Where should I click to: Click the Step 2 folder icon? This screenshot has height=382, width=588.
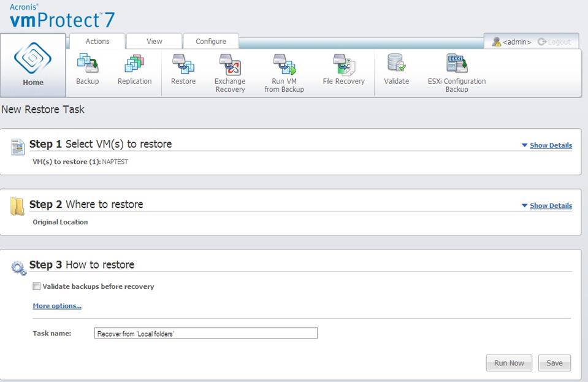coord(17,207)
